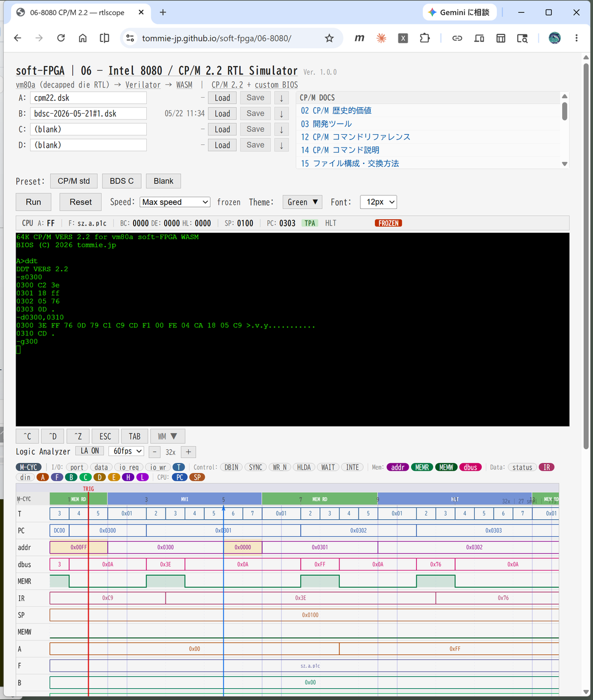Open doc '02 CP/M 歴史的価値'
This screenshot has height=700, width=593.
[336, 110]
